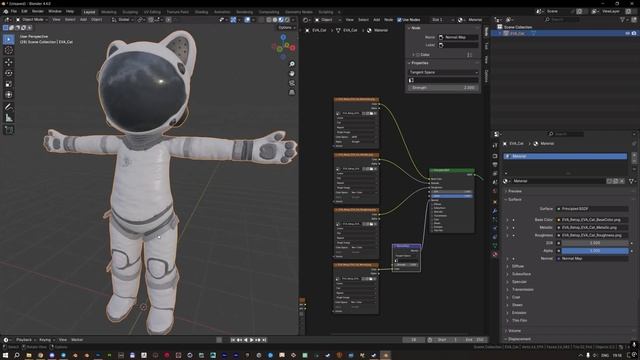Select the Transform tool

[9, 95]
